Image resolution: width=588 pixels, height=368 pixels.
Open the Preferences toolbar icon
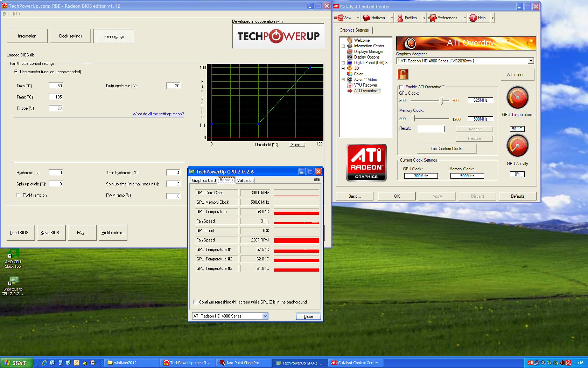coord(433,18)
